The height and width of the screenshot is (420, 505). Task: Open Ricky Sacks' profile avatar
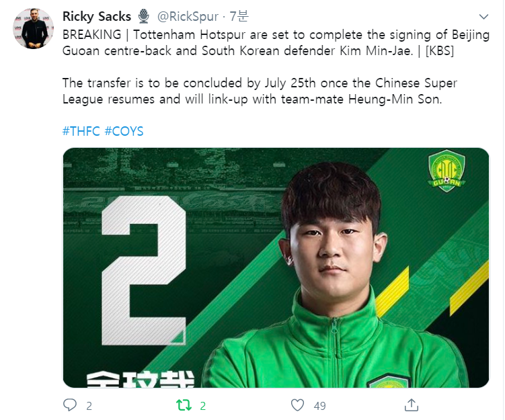coord(31,29)
